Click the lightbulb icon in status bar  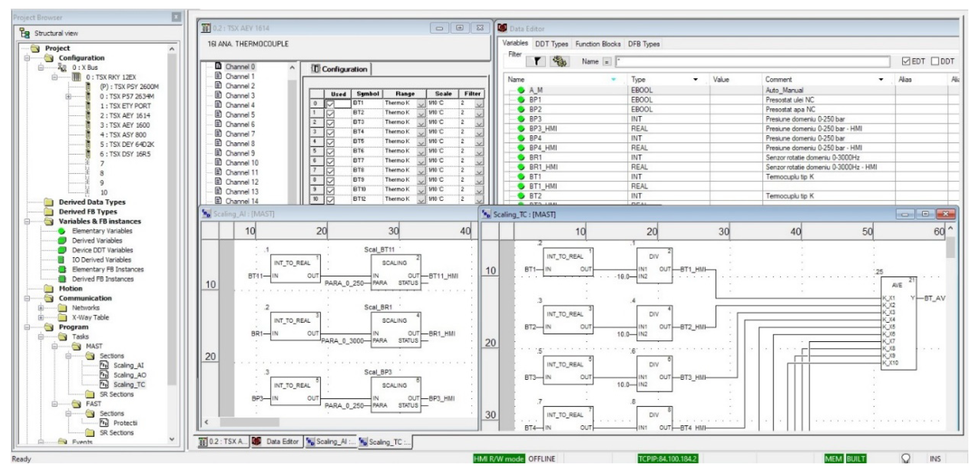pos(905,458)
